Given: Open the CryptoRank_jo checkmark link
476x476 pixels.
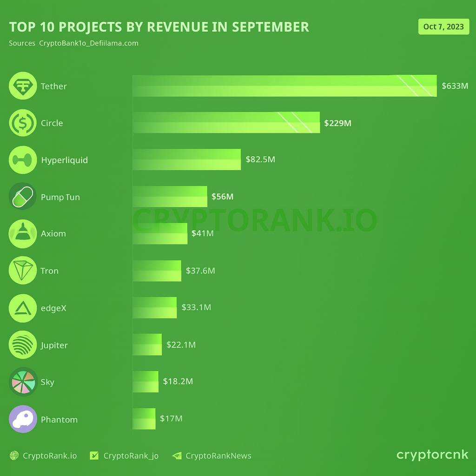Looking at the screenshot, I should (124, 456).
